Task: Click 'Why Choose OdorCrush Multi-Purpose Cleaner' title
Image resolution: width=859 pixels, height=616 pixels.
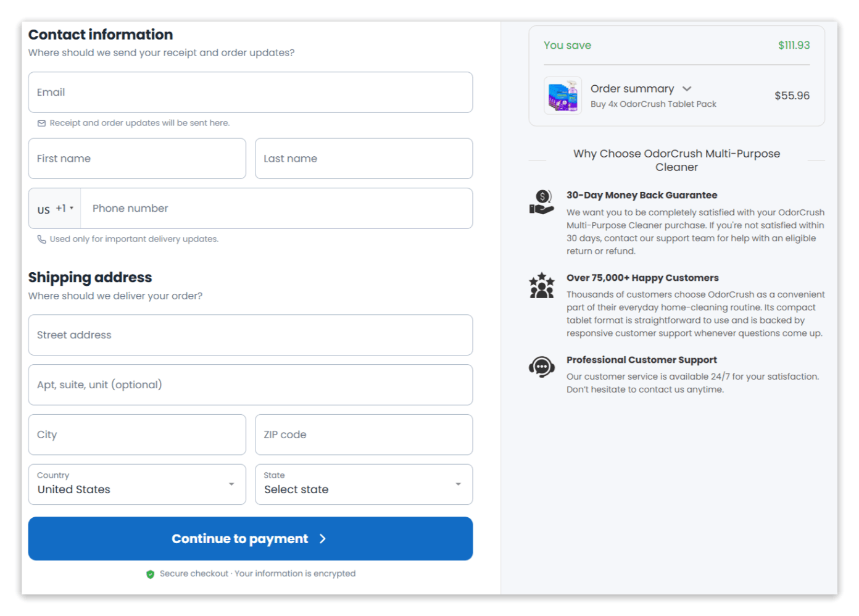Action: [x=676, y=160]
